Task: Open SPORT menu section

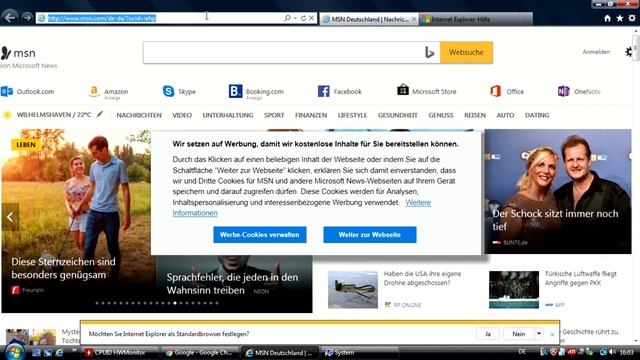Action: [274, 115]
